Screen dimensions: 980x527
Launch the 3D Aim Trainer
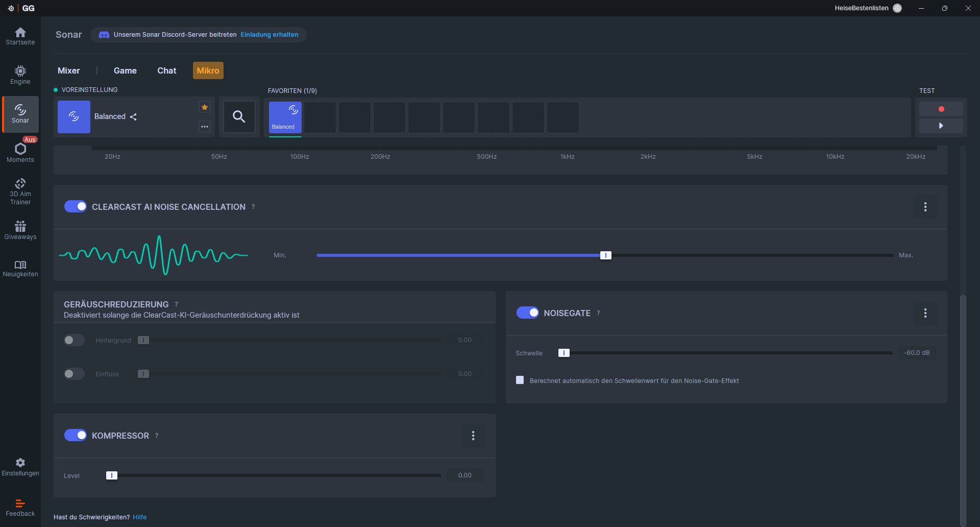tap(20, 191)
